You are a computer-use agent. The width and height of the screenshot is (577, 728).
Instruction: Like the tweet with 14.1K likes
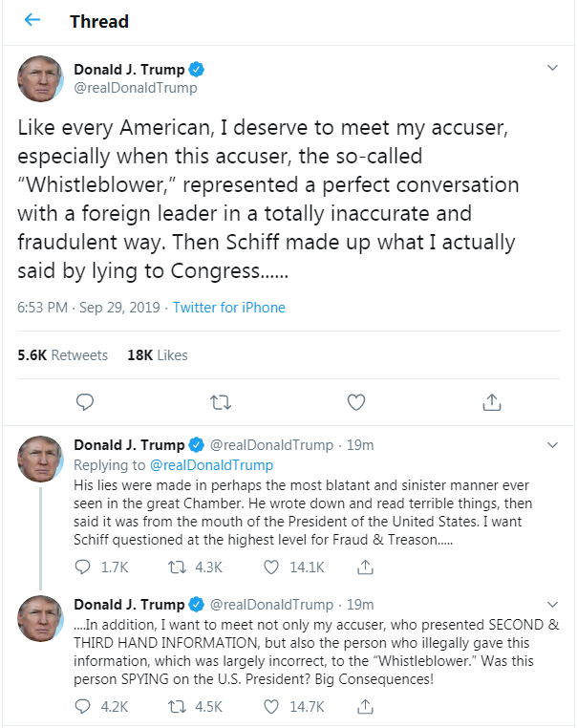point(271,567)
